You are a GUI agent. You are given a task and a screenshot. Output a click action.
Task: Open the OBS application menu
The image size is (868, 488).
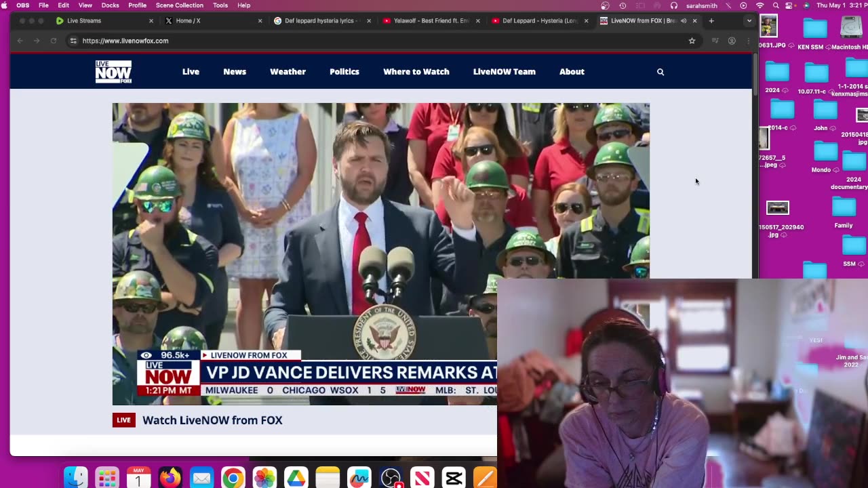(x=23, y=5)
